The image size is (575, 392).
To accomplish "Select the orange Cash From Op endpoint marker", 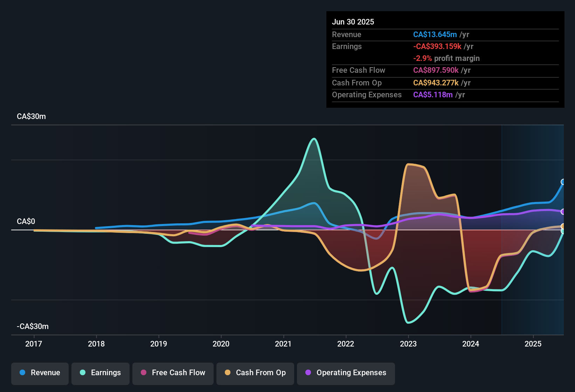I will point(563,226).
